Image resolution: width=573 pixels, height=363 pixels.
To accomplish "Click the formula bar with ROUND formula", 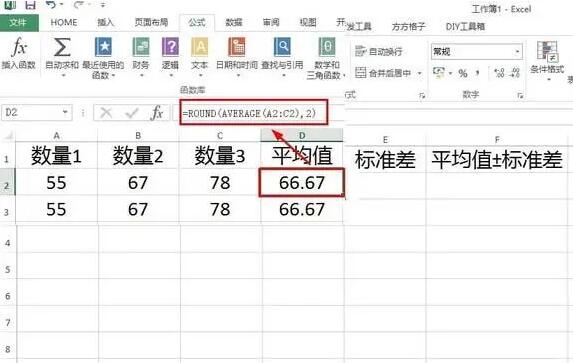I will (254, 113).
